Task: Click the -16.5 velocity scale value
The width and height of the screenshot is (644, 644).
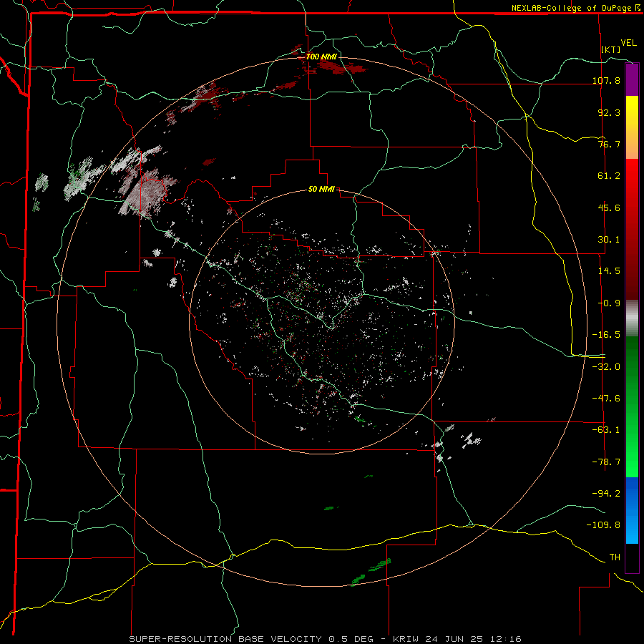Action: coord(606,335)
